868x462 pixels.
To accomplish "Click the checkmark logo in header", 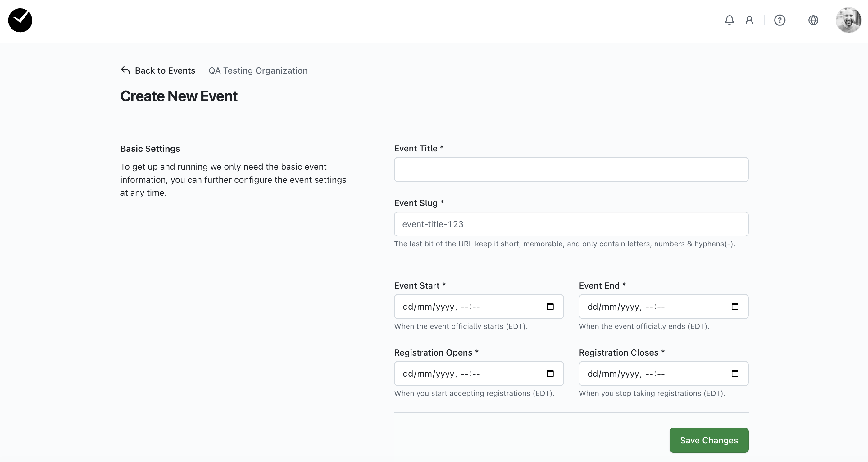I will pos(20,20).
